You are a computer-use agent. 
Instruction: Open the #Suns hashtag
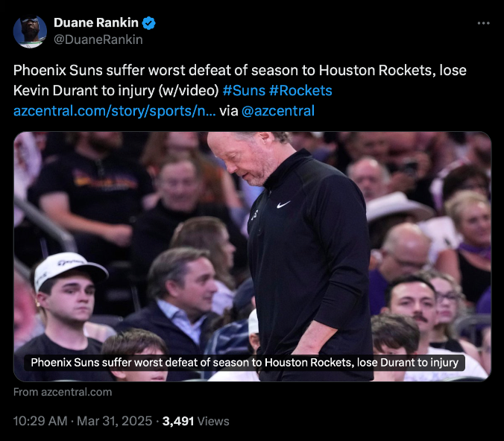click(244, 91)
